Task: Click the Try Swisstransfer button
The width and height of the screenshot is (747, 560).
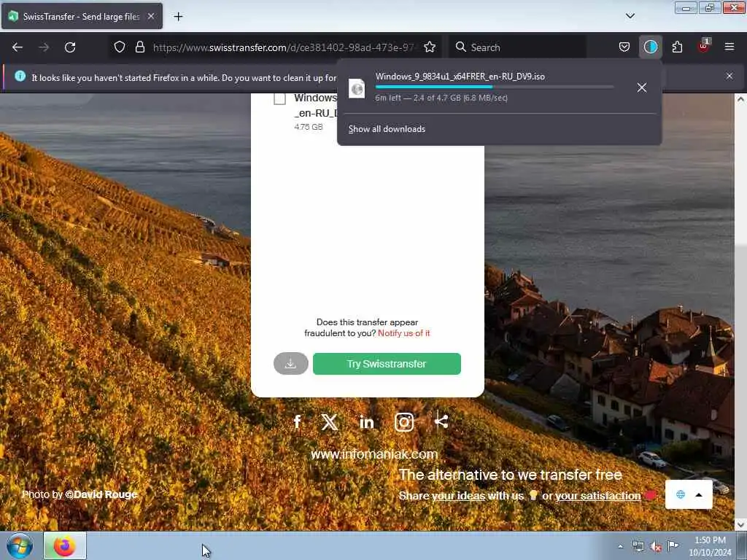Action: 387,364
